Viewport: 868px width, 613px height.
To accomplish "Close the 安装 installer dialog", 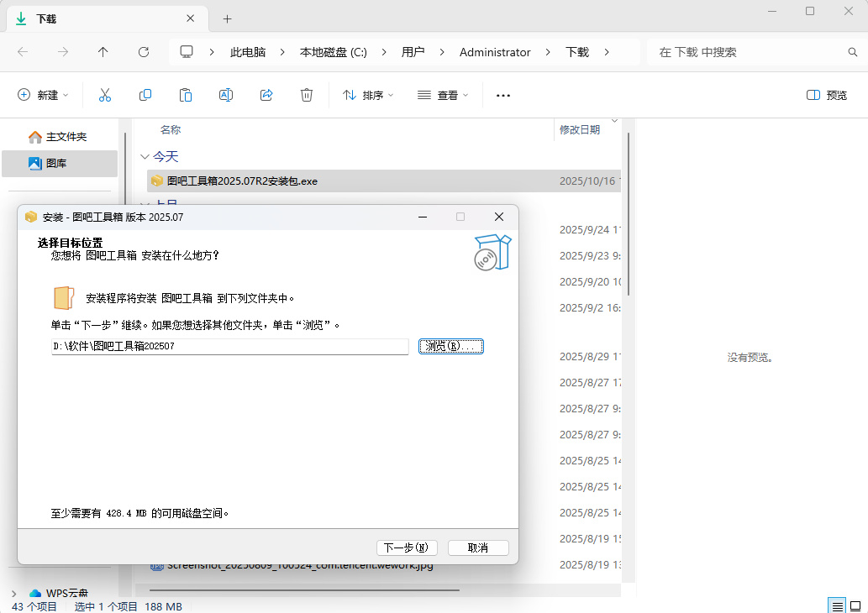I will (499, 217).
